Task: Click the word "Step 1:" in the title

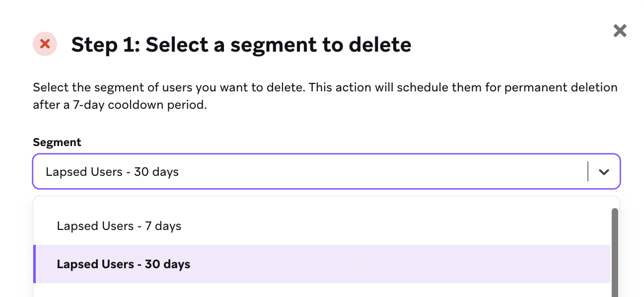Action: (105, 45)
